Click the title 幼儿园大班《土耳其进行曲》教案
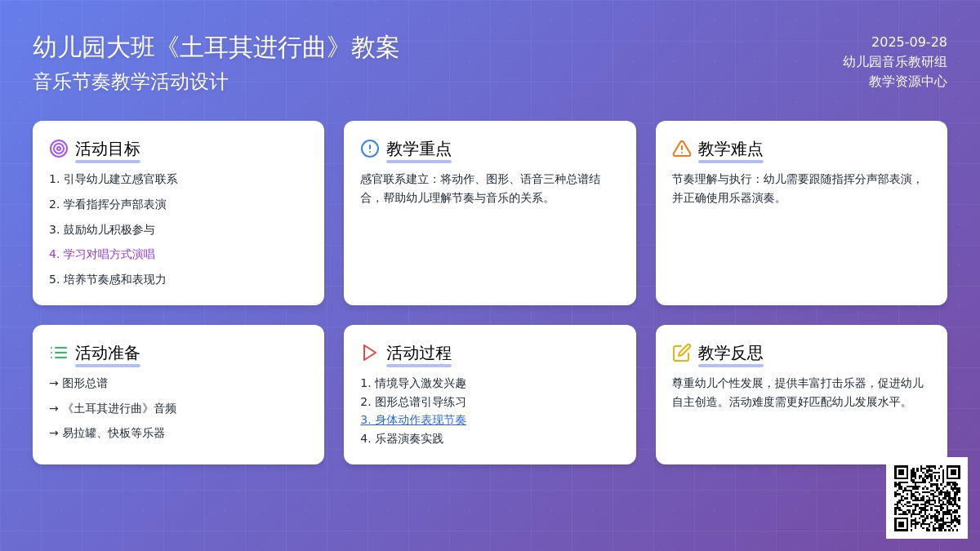Screen dimensions: 980x551 click(x=216, y=47)
